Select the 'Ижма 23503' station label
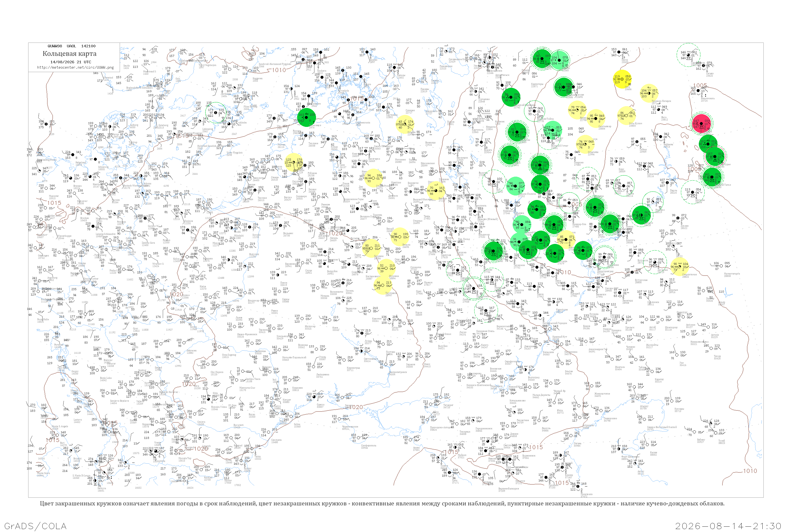Image resolution: width=798 pixels, height=532 pixels. click(625, 61)
